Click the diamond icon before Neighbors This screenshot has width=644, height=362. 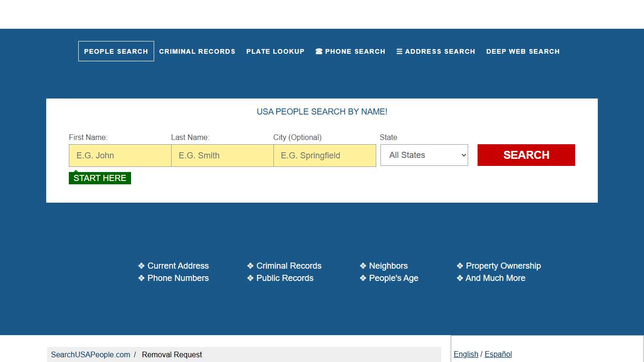[363, 265]
